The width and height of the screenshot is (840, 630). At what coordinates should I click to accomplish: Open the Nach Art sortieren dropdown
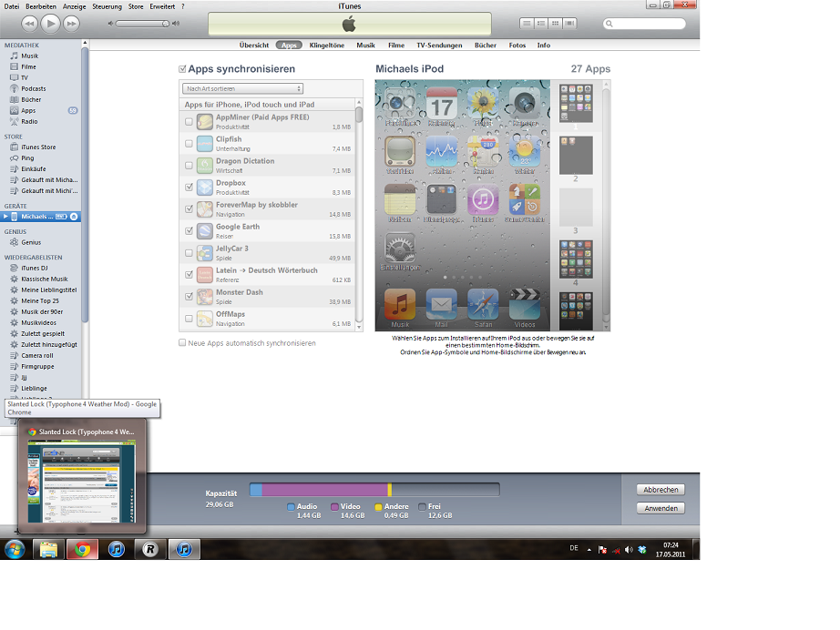(x=242, y=88)
